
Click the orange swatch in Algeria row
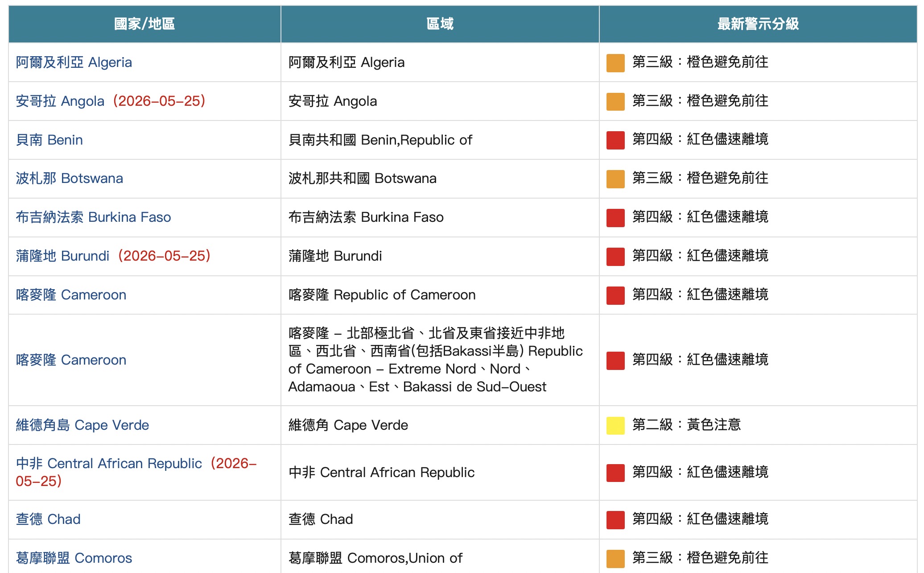pyautogui.click(x=615, y=63)
